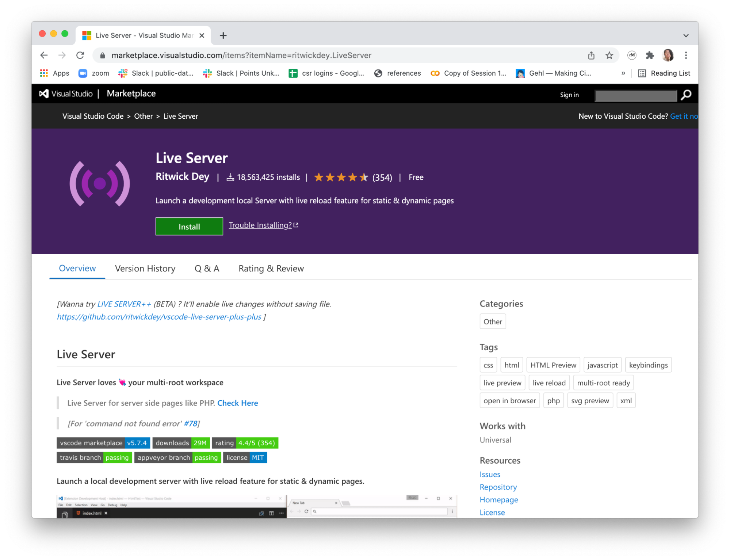Screen dimensions: 730x560
Task: Click downloads 29M badge
Action: coord(181,443)
